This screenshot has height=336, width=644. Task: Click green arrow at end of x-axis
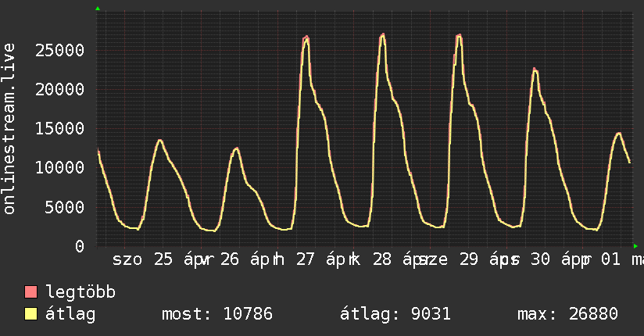tap(635, 246)
